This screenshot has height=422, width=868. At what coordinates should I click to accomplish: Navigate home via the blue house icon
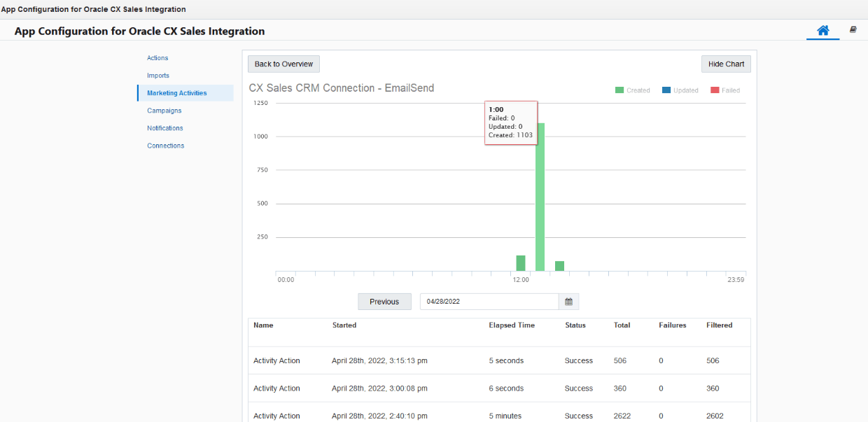[x=822, y=31]
